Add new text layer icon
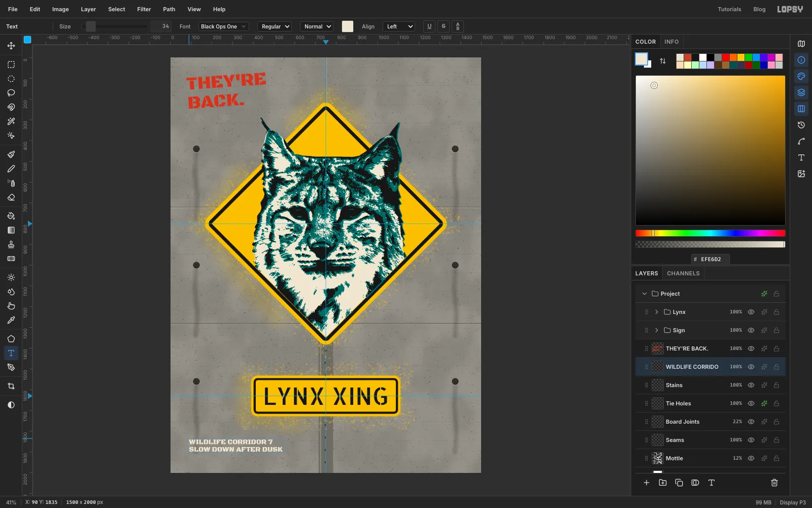This screenshot has height=508, width=812. pos(712,483)
